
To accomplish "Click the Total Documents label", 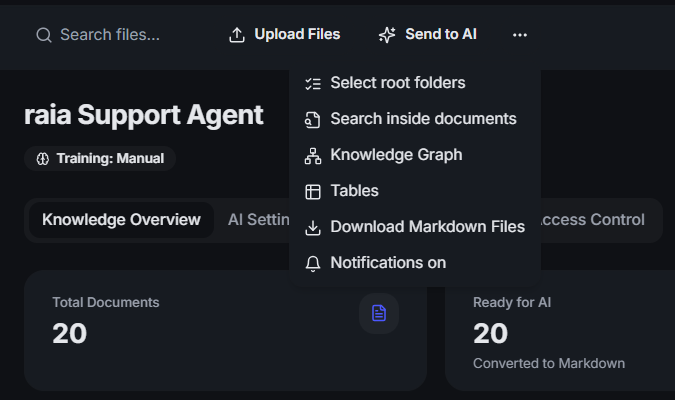I will (106, 302).
